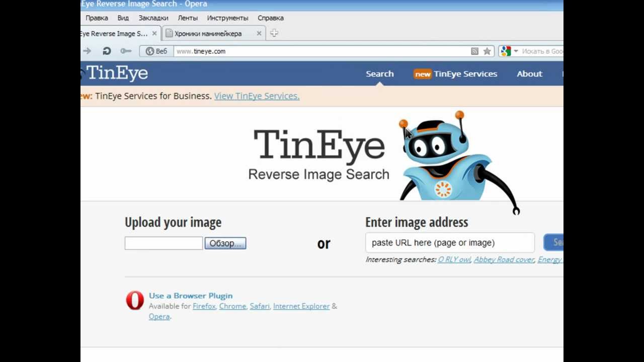Open the Abbey Road cover example search
The height and width of the screenshot is (362, 644).
coord(504,259)
